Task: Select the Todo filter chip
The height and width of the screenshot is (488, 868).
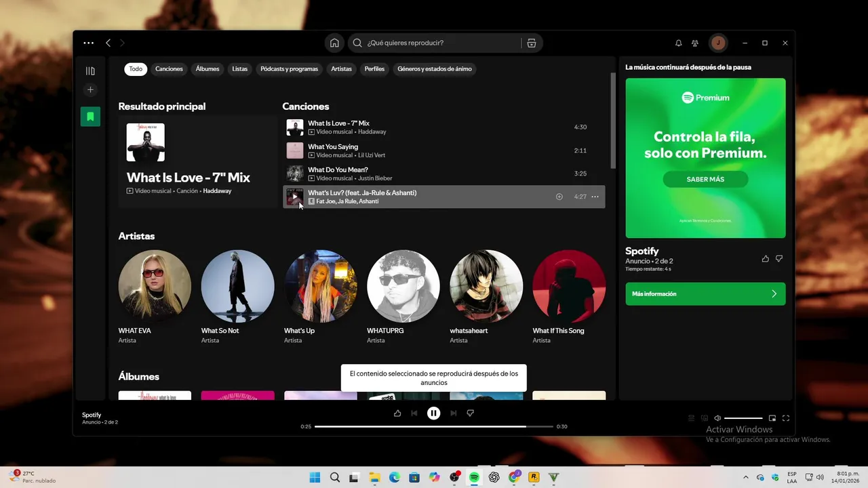Action: [136, 68]
